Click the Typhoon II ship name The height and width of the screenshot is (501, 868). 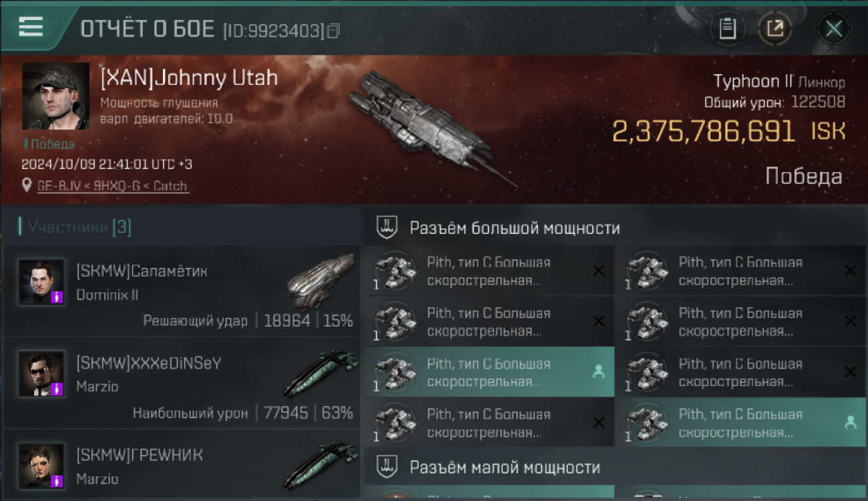(753, 81)
